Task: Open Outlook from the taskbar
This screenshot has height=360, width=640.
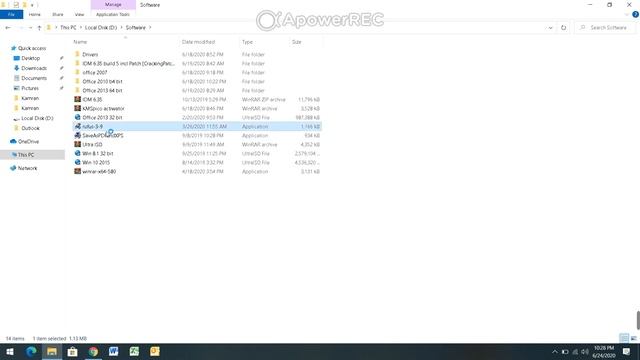Action: [x=155, y=351]
